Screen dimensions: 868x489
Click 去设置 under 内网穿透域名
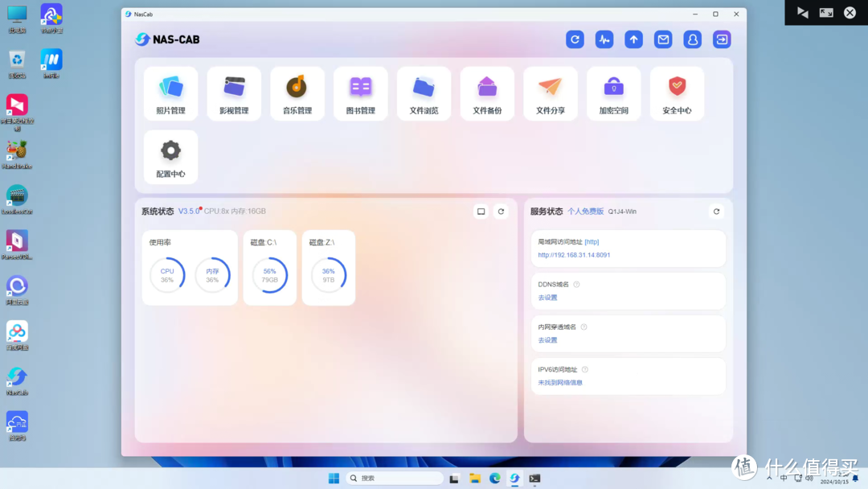547,340
